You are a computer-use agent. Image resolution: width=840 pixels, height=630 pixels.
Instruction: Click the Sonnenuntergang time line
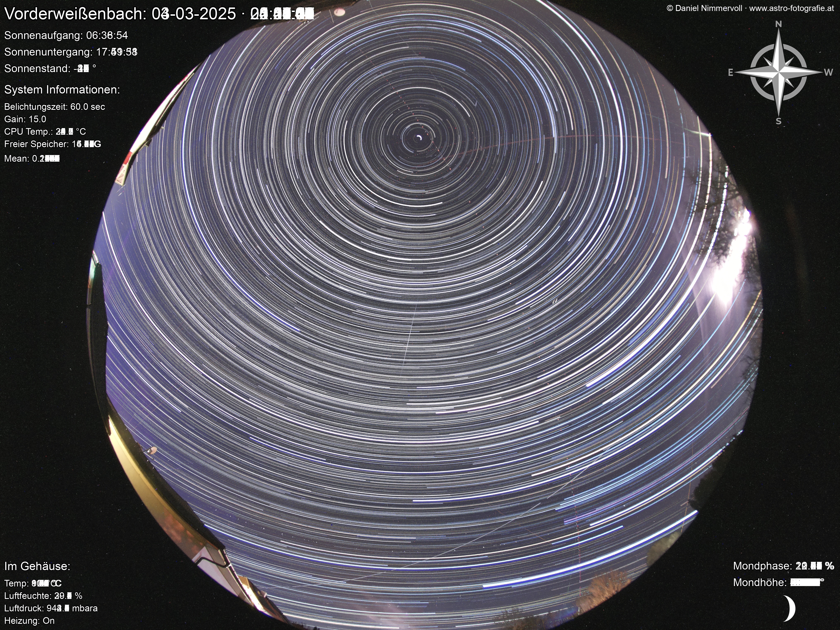tap(71, 52)
